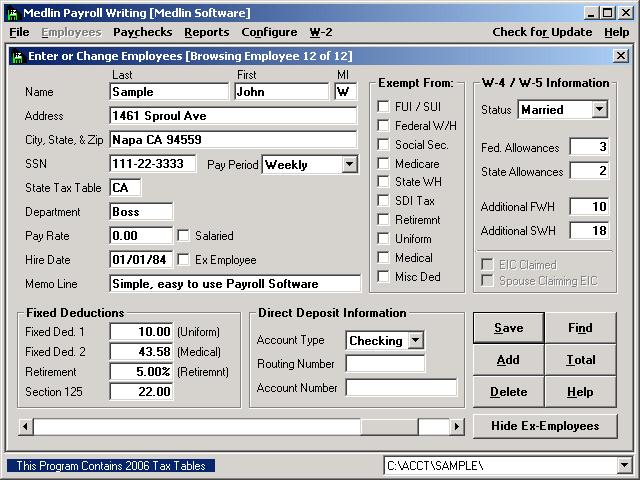Image resolution: width=640 pixels, height=480 pixels.
Task: Click Hide Ex-Employees button
Action: point(545,426)
